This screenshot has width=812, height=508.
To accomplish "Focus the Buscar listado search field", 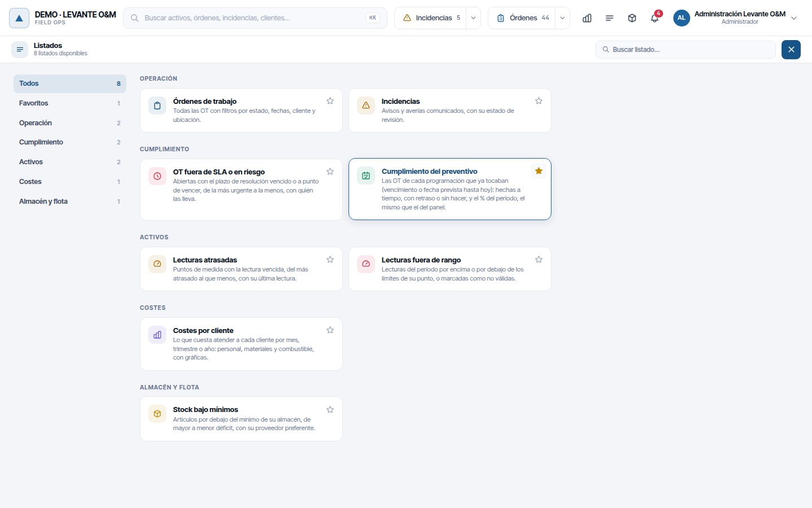I will click(x=686, y=50).
